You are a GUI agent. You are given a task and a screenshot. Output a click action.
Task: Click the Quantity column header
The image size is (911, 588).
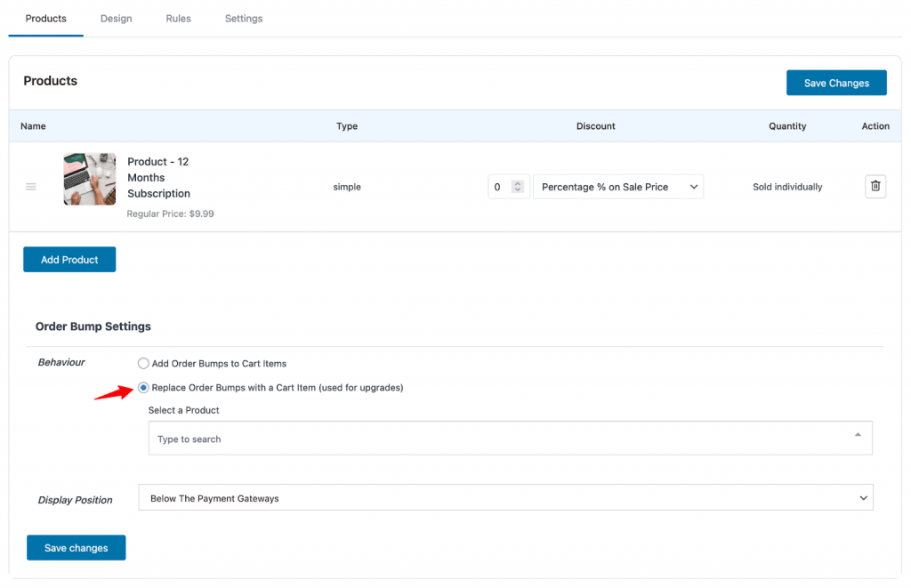click(787, 126)
